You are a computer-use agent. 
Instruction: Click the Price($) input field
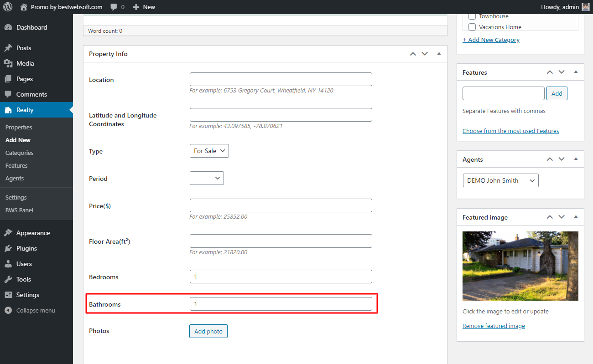pos(281,205)
